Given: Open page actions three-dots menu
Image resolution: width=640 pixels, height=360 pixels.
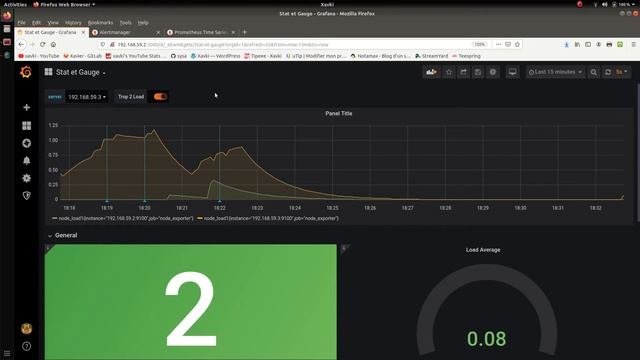Looking at the screenshot, I should (x=498, y=44).
